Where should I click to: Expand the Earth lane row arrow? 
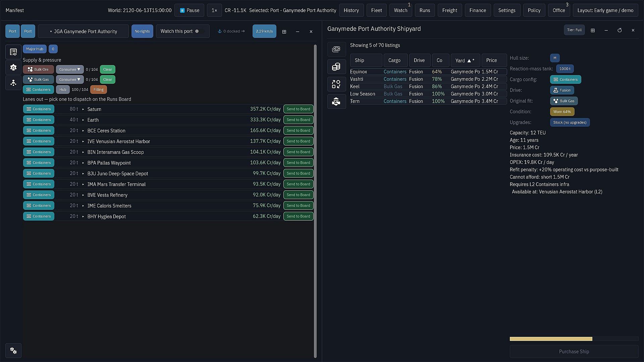pos(83,120)
